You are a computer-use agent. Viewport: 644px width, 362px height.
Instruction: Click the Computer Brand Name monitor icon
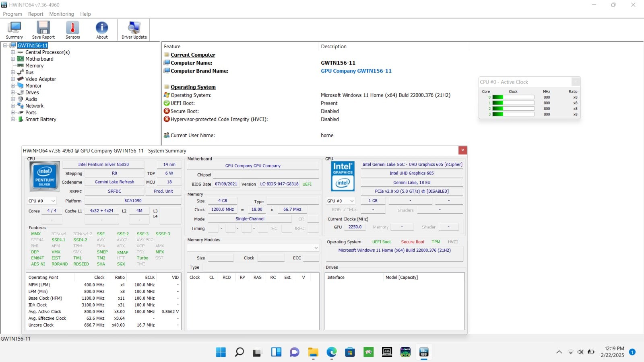(x=167, y=71)
